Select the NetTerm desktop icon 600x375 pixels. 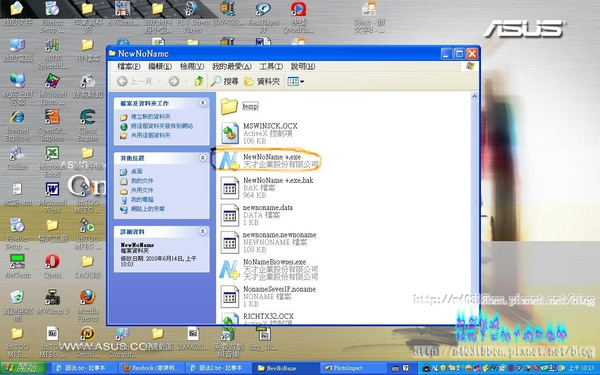click(18, 266)
